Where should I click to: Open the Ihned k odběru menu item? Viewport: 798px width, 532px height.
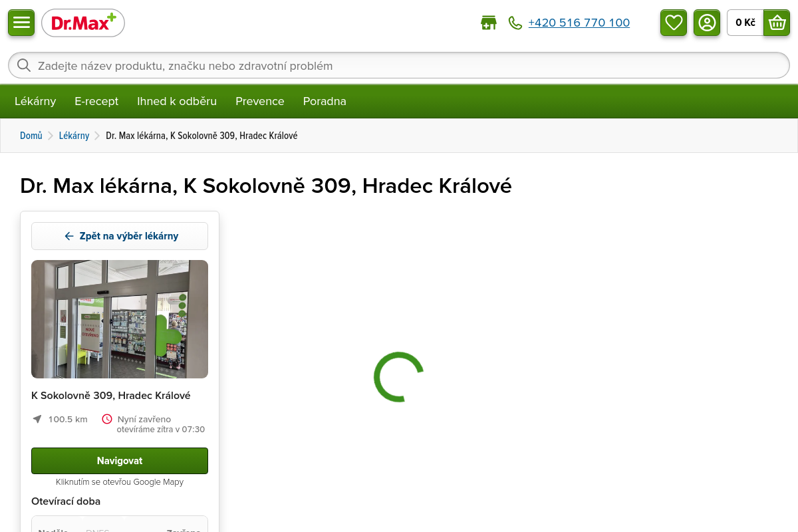click(177, 101)
